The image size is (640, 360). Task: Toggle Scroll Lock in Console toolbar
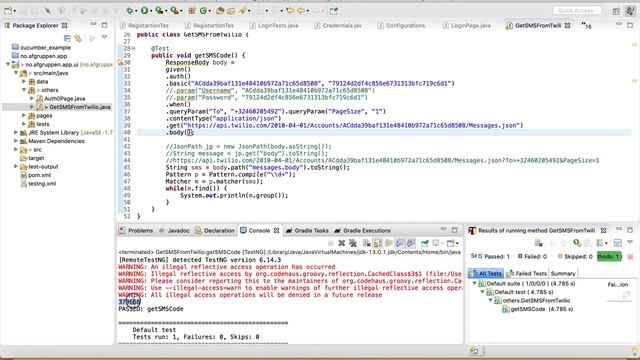coord(378,243)
